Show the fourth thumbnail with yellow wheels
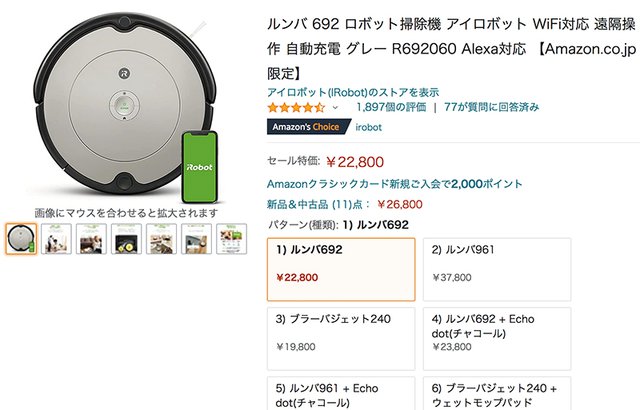640x410 pixels. pyautogui.click(x=126, y=238)
